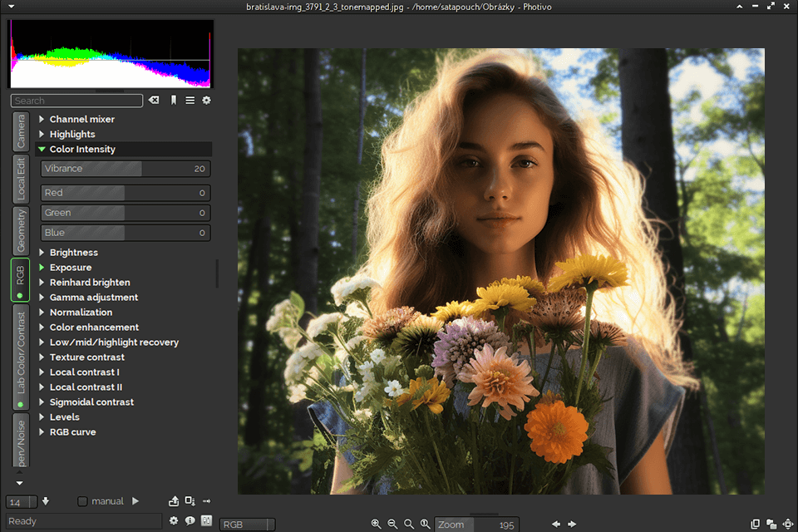Open the 14 value combo box
This screenshot has height=532, width=798.
[22, 502]
